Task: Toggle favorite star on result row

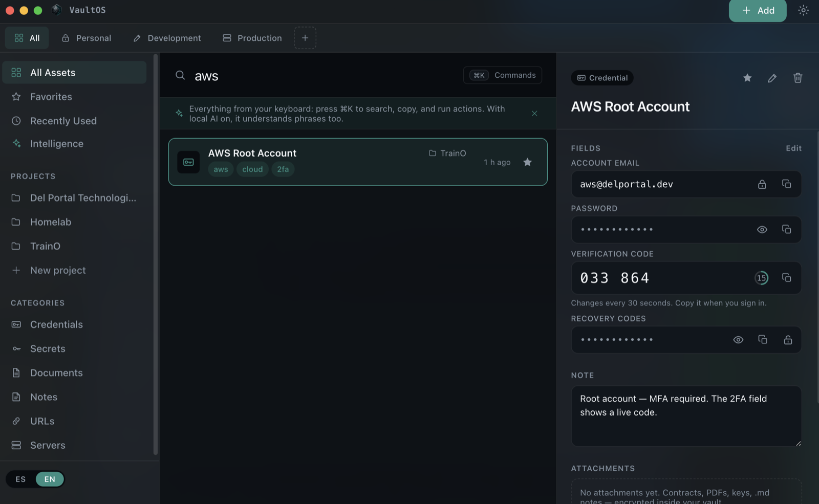Action: pos(528,162)
